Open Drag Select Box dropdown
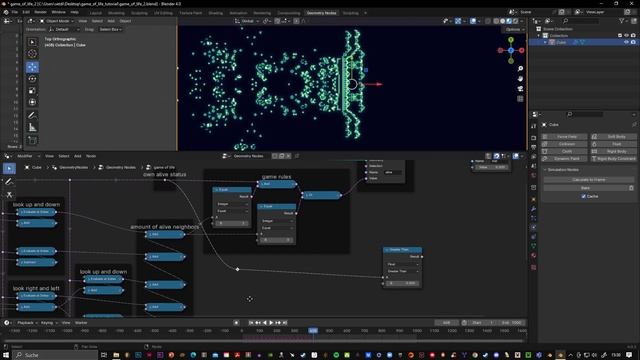Screen dimensions: 640x360 tap(110, 29)
